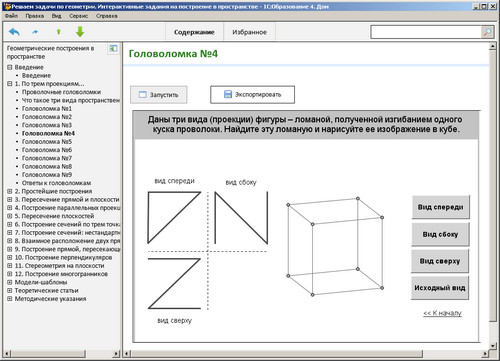This screenshot has width=500, height=361.
Task: Select Головоломка №2 in the tree
Action: point(47,117)
